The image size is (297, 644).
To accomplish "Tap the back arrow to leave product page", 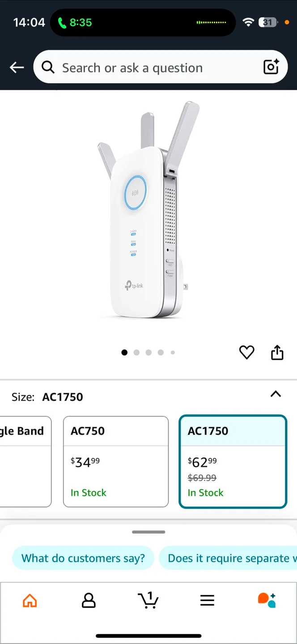I will click(x=17, y=67).
